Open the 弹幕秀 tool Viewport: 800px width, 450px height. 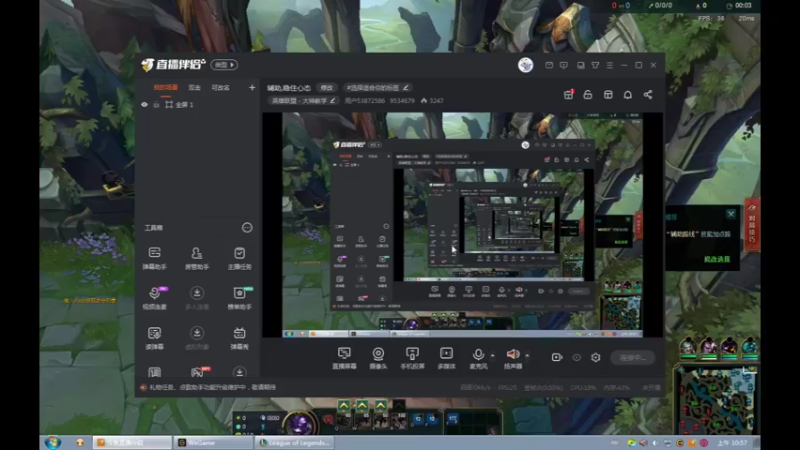(239, 338)
